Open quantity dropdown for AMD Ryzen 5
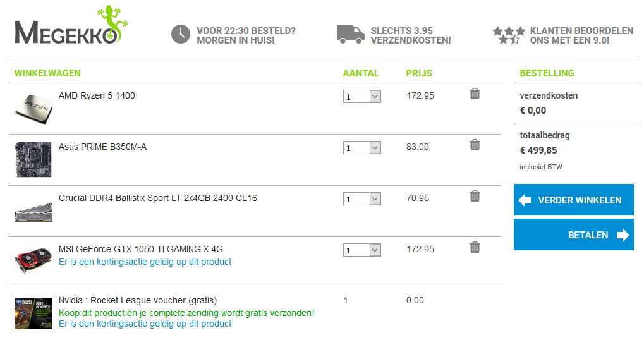Image resolution: width=644 pixels, height=352 pixels. [362, 97]
